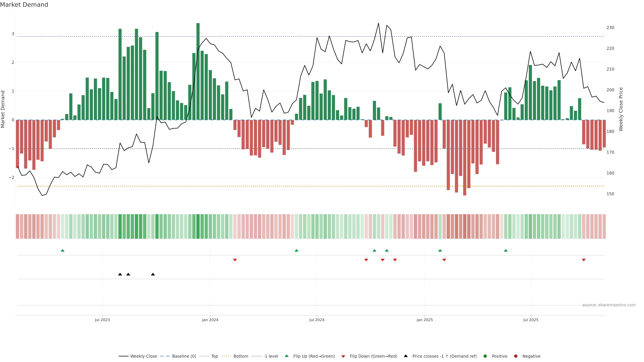Click the green Positive legend dot
Viewport: 644px width, 362px height.
485,356
